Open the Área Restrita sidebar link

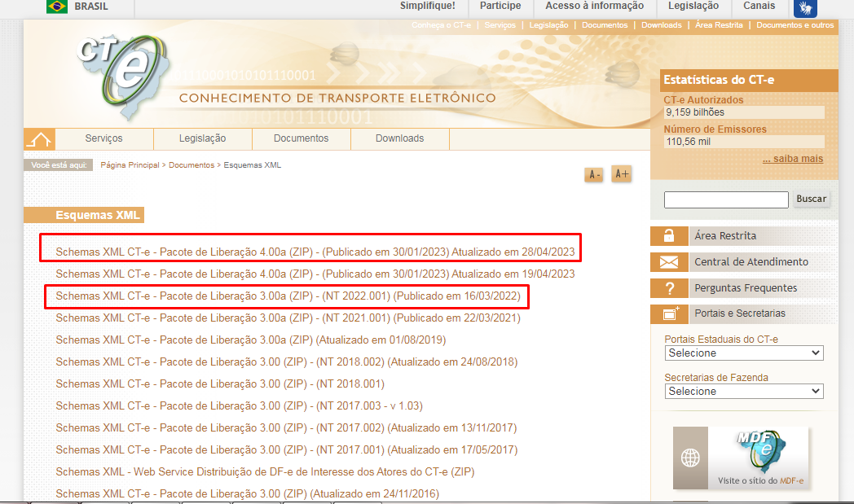(725, 235)
